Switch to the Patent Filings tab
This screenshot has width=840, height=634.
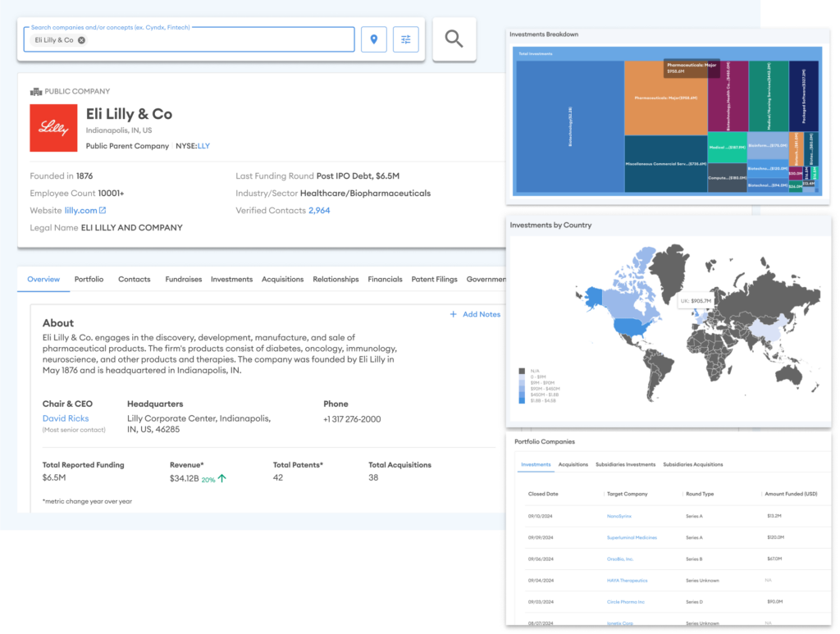(x=434, y=279)
